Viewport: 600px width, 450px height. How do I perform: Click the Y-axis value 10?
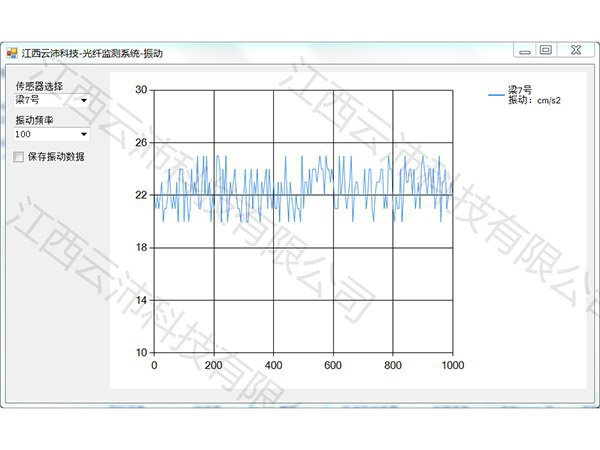(141, 353)
